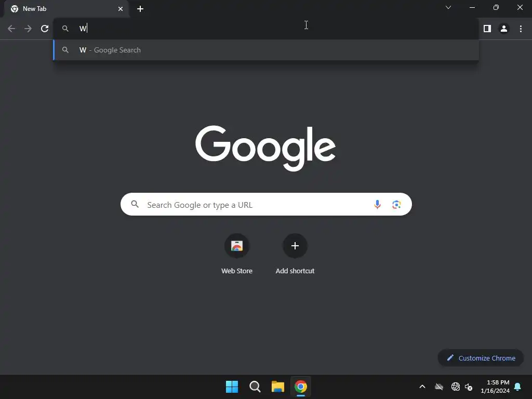The width and height of the screenshot is (532, 399).
Task: Open the Web Store shortcut
Action: [x=237, y=254]
